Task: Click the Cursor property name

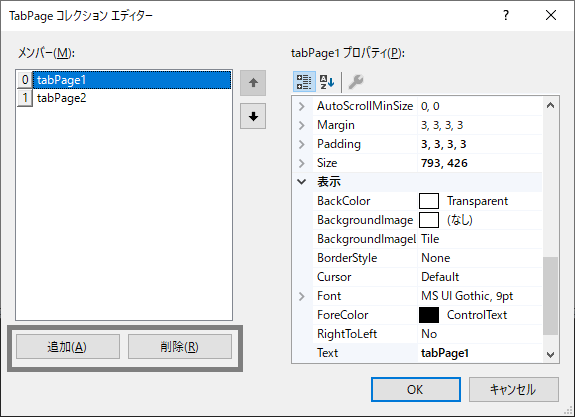Action: pyautogui.click(x=334, y=277)
